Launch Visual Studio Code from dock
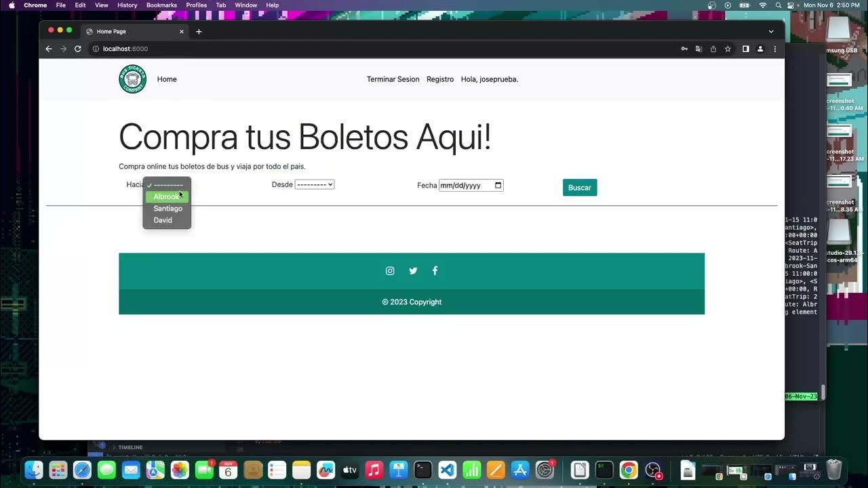Viewport: 868px width, 488px height. coord(447,470)
